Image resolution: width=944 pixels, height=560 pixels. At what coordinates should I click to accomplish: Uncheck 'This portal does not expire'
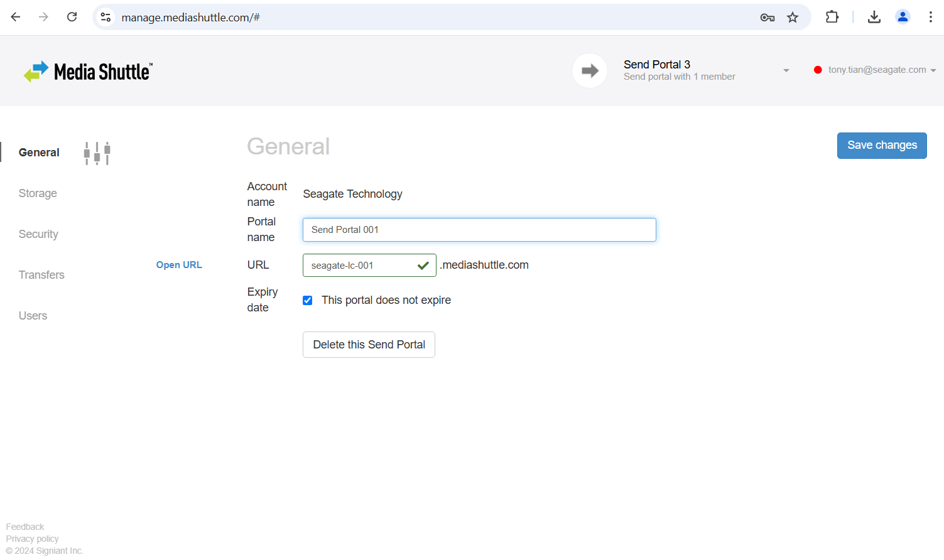pos(308,301)
